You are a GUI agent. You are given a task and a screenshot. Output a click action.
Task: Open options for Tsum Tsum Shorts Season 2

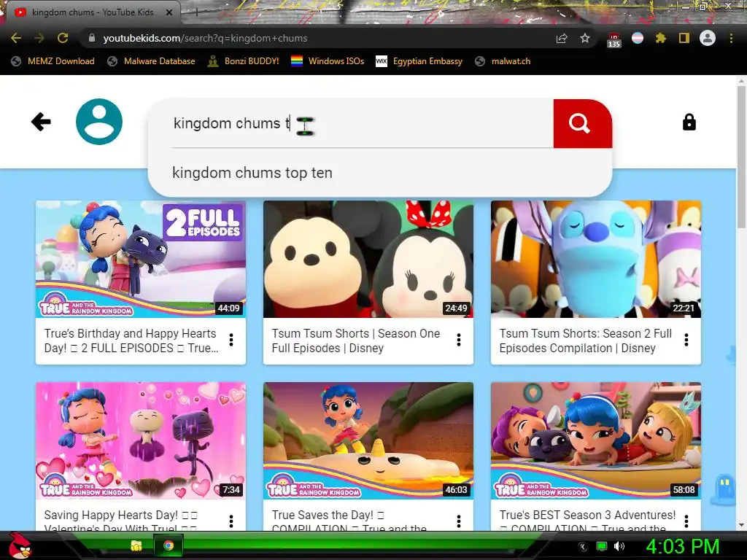tap(686, 340)
